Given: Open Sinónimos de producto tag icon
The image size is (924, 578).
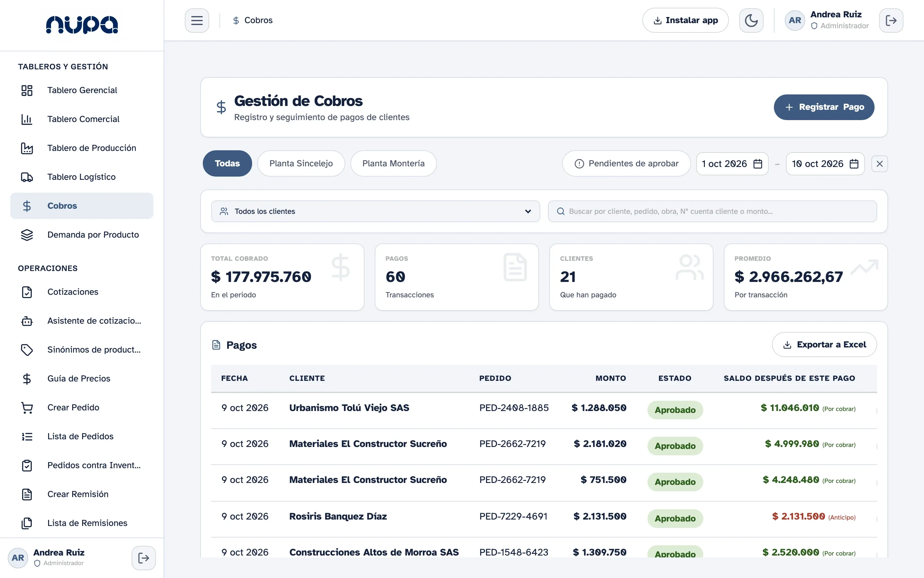Looking at the screenshot, I should point(27,350).
